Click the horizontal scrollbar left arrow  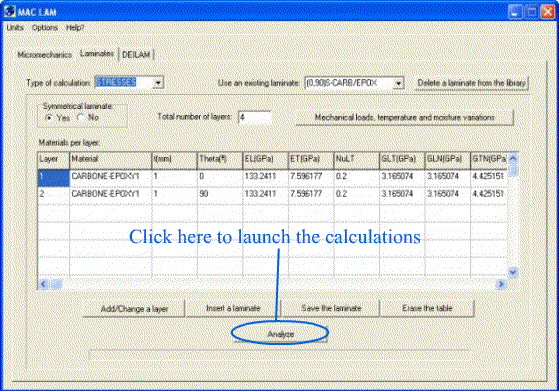tap(44, 284)
